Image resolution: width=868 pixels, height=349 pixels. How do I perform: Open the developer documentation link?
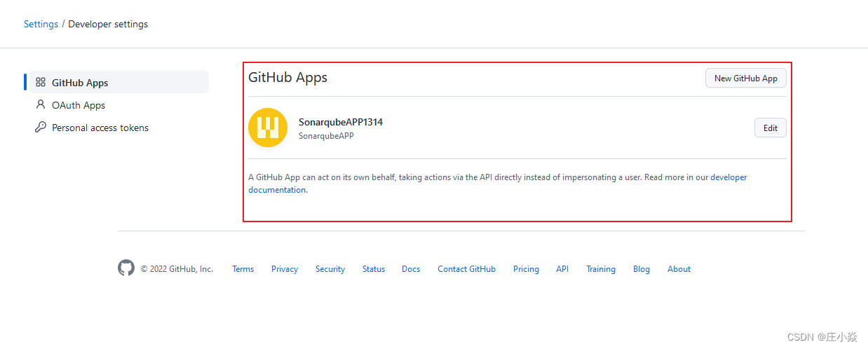click(x=729, y=177)
